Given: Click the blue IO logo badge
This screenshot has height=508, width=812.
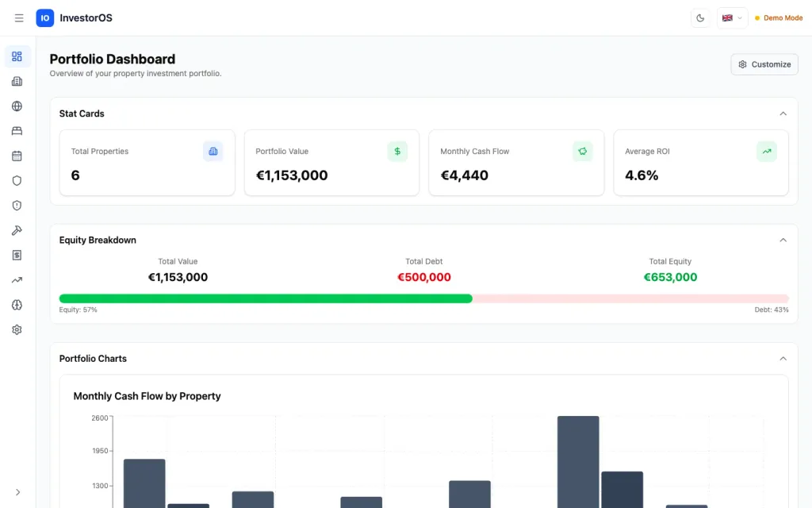Looking at the screenshot, I should click(45, 18).
